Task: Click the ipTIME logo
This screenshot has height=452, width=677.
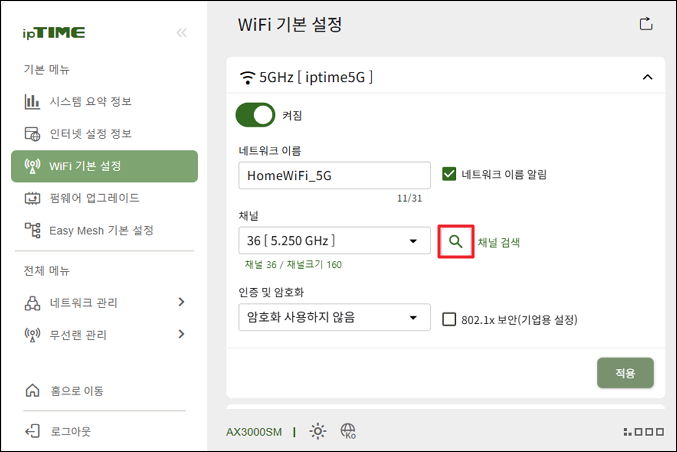Action: (54, 33)
